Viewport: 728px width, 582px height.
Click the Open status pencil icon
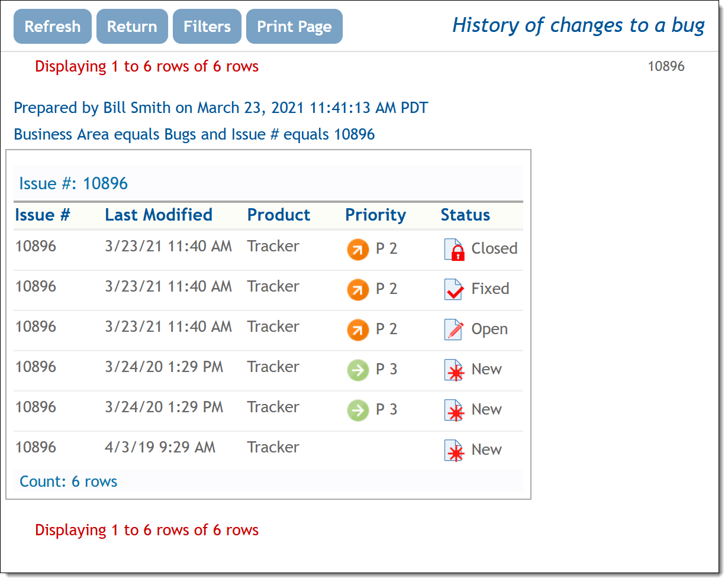tap(454, 330)
